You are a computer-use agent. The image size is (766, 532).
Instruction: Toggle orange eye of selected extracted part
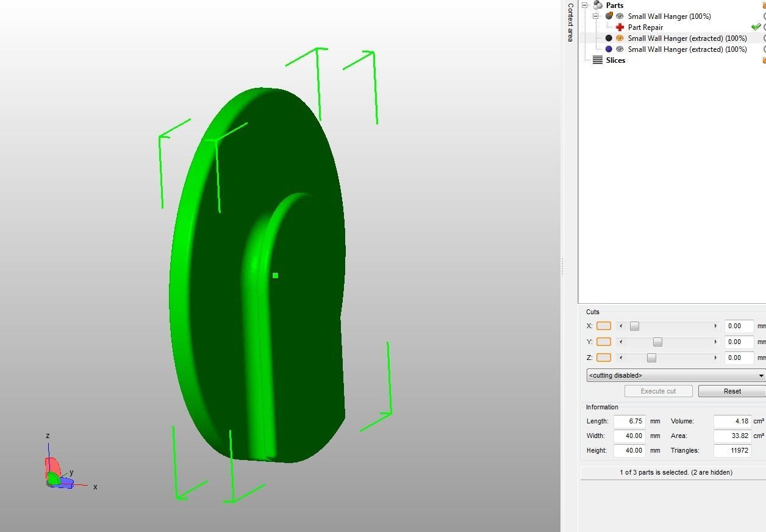pos(620,38)
